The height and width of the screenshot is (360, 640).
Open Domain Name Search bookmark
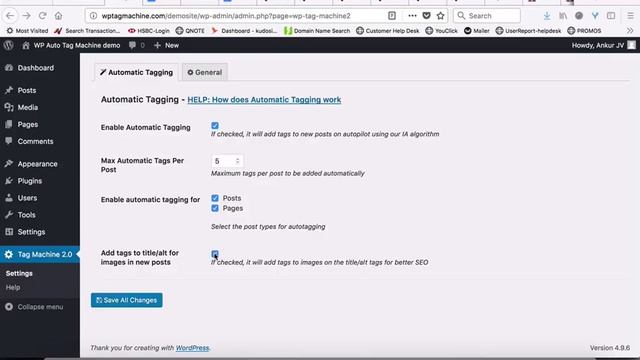coord(317,31)
